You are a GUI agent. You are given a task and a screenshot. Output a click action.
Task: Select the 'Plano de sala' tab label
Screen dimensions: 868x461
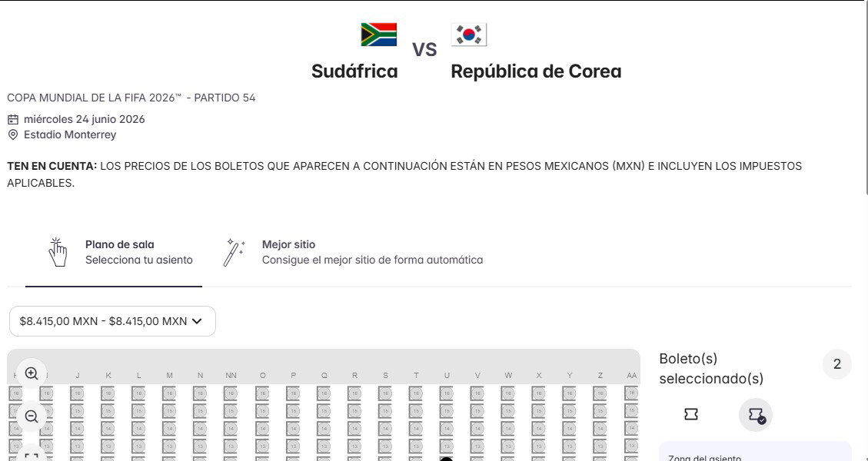tap(120, 244)
